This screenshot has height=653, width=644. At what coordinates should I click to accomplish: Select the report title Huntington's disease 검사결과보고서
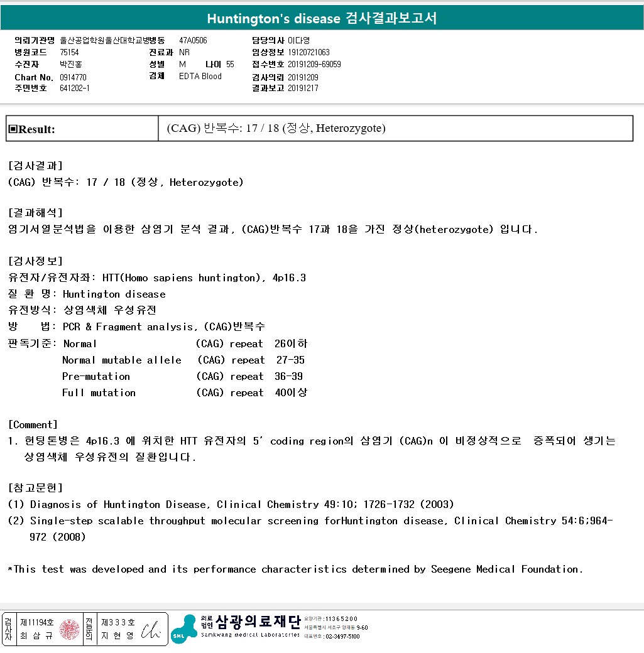coord(322,18)
